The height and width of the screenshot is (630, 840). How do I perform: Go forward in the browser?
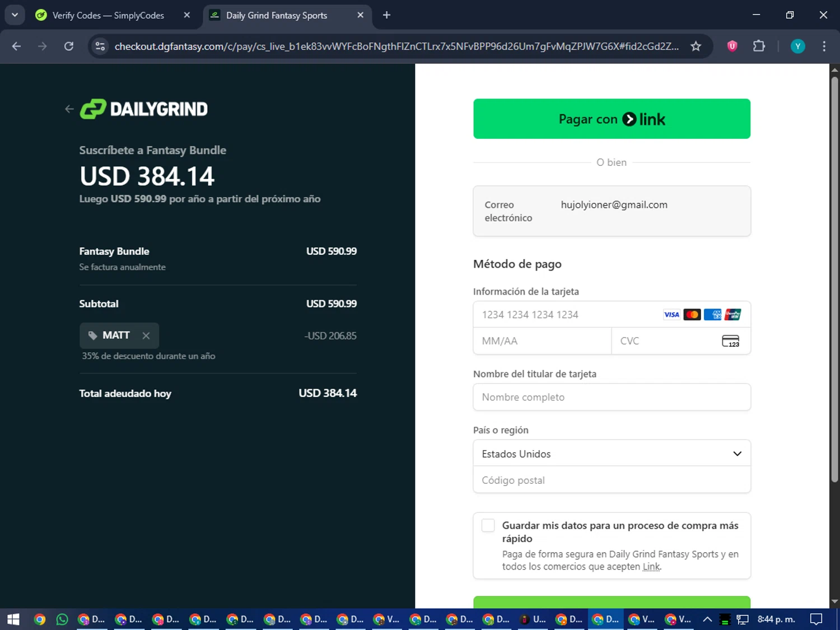(x=43, y=46)
